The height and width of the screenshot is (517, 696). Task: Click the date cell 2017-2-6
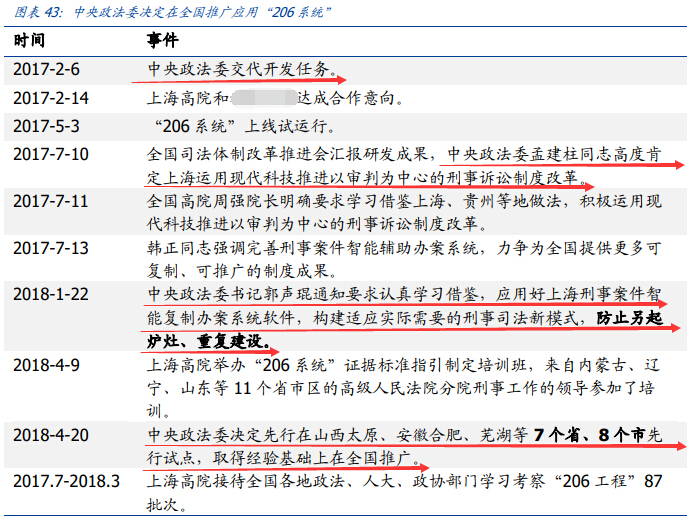(46, 70)
